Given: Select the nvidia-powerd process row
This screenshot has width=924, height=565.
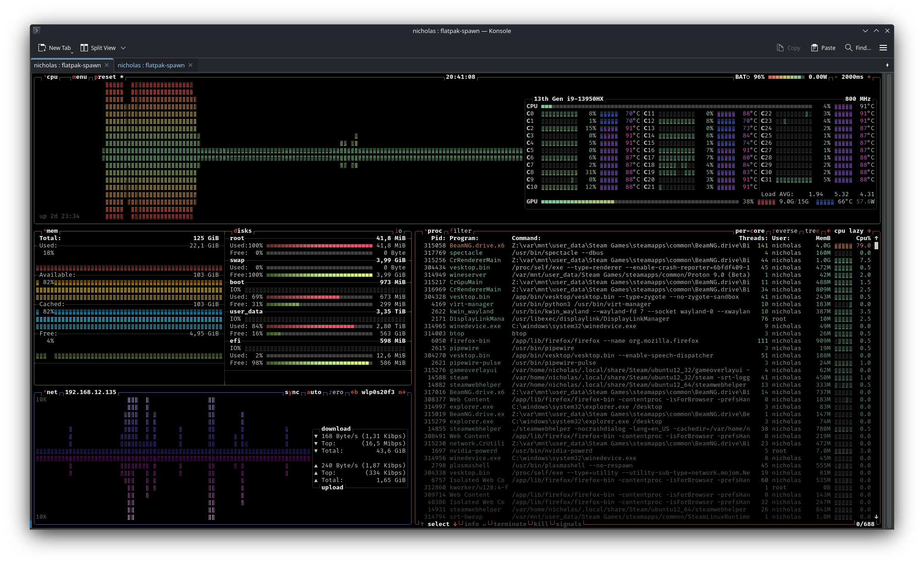Looking at the screenshot, I should [x=647, y=451].
